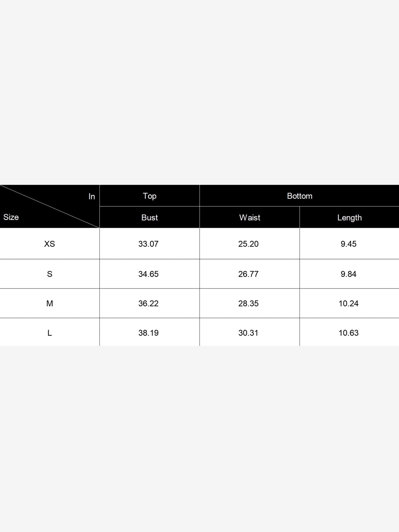
Task: Click bust value 38.19
Action: pyautogui.click(x=149, y=333)
